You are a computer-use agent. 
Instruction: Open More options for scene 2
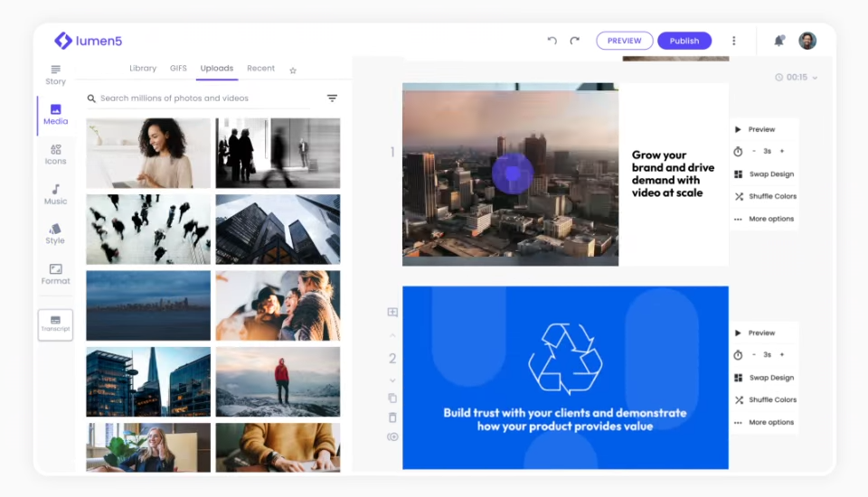764,422
